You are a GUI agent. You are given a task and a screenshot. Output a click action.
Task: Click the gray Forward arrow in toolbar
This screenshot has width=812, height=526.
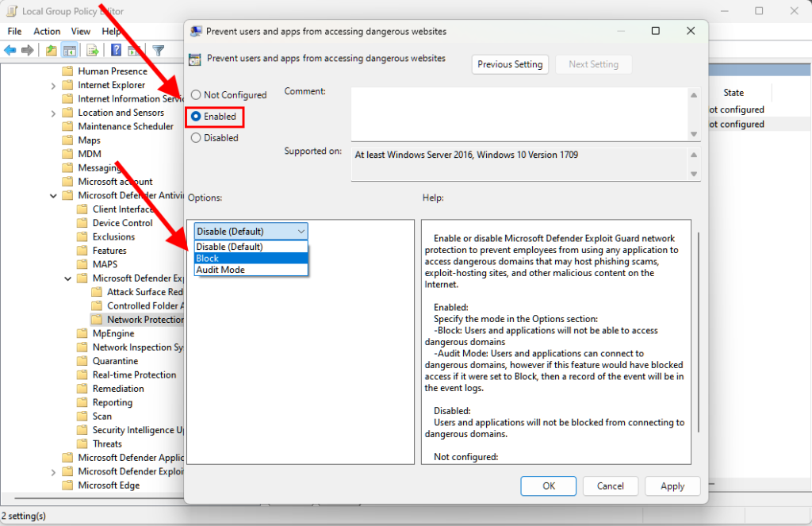[28, 50]
